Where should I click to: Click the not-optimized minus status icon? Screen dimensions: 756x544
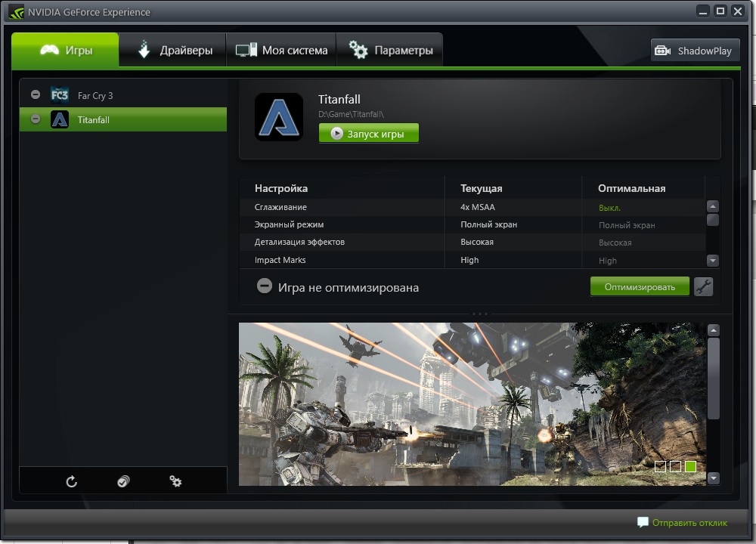click(x=264, y=286)
